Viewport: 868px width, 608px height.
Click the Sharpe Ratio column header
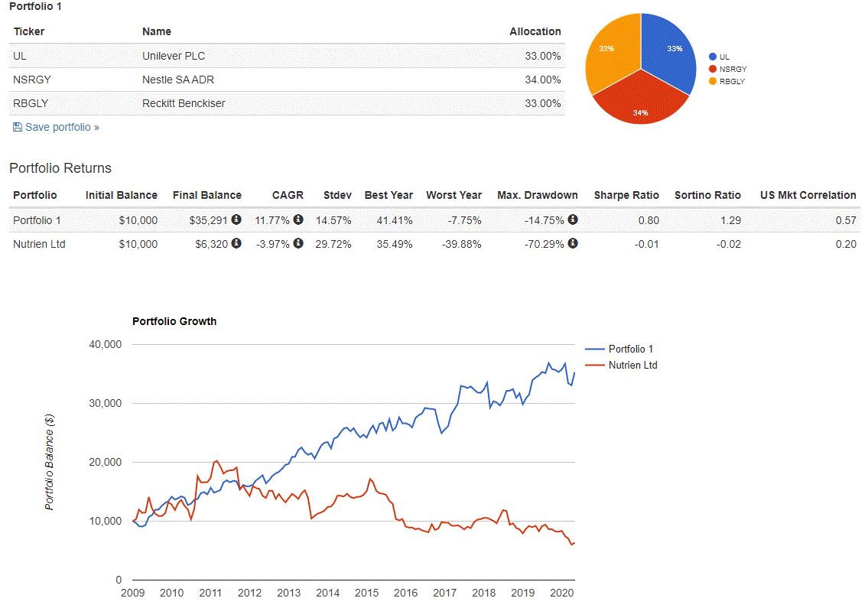625,195
